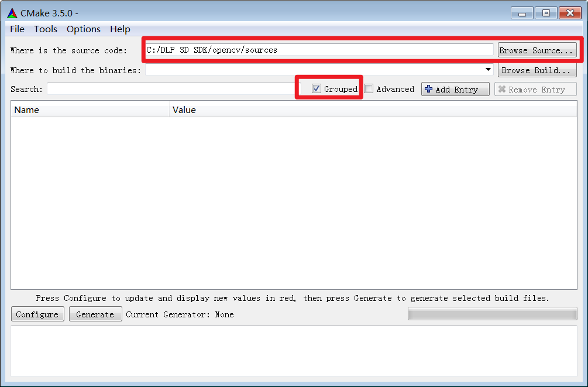Click Browse Source button

[x=537, y=50]
